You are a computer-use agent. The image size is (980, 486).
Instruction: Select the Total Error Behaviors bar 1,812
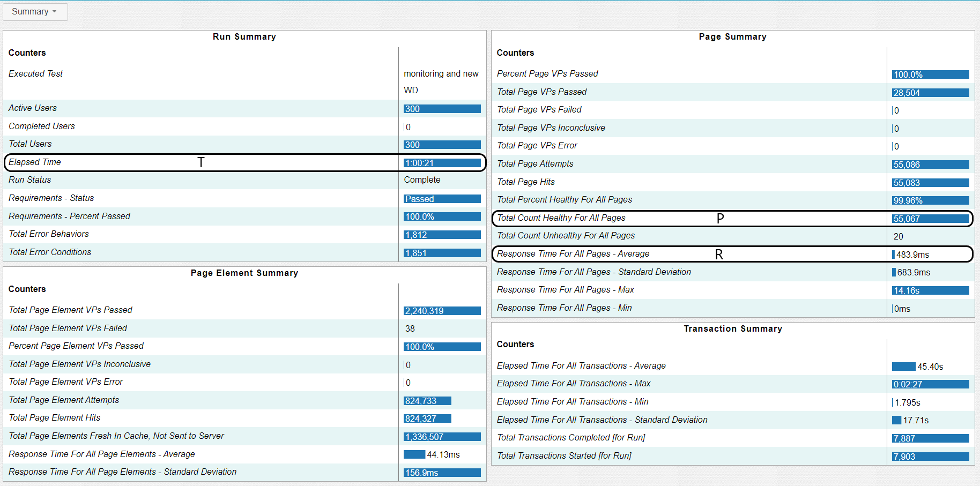442,235
